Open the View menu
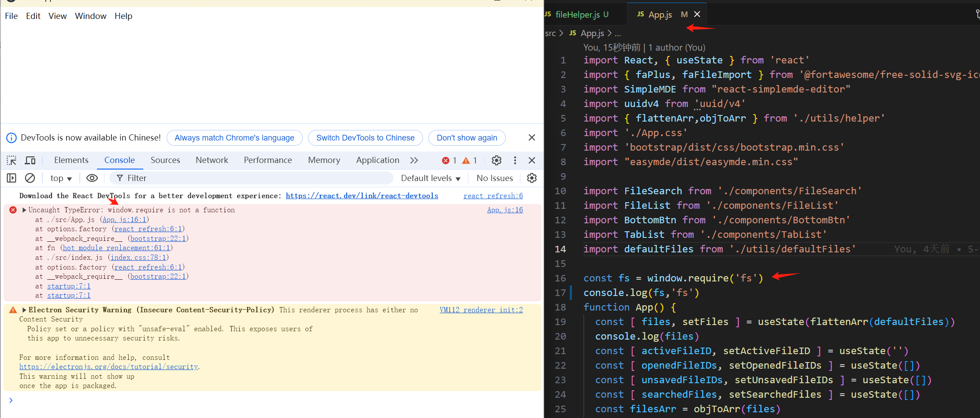Image resolution: width=980 pixels, height=418 pixels. pos(58,16)
